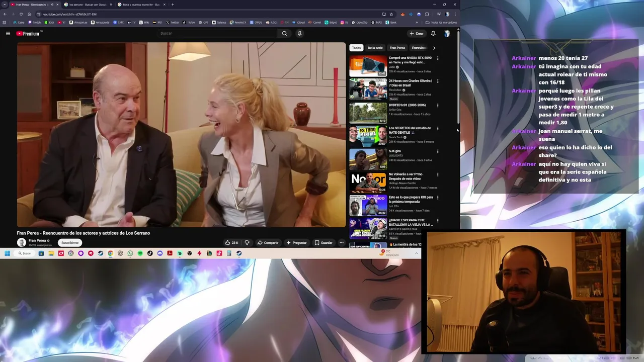Image resolution: width=644 pixels, height=362 pixels.
Task: Click the Suscribirme button
Action: point(70,243)
